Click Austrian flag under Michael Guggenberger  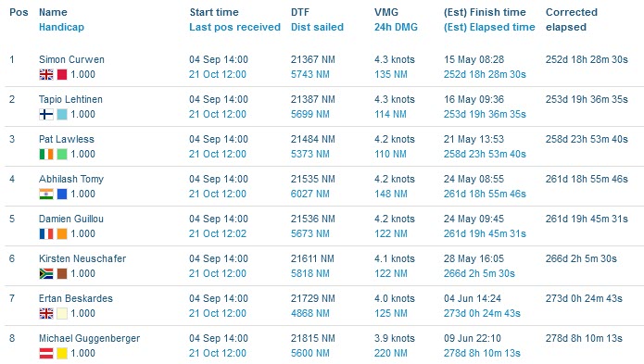(x=46, y=353)
